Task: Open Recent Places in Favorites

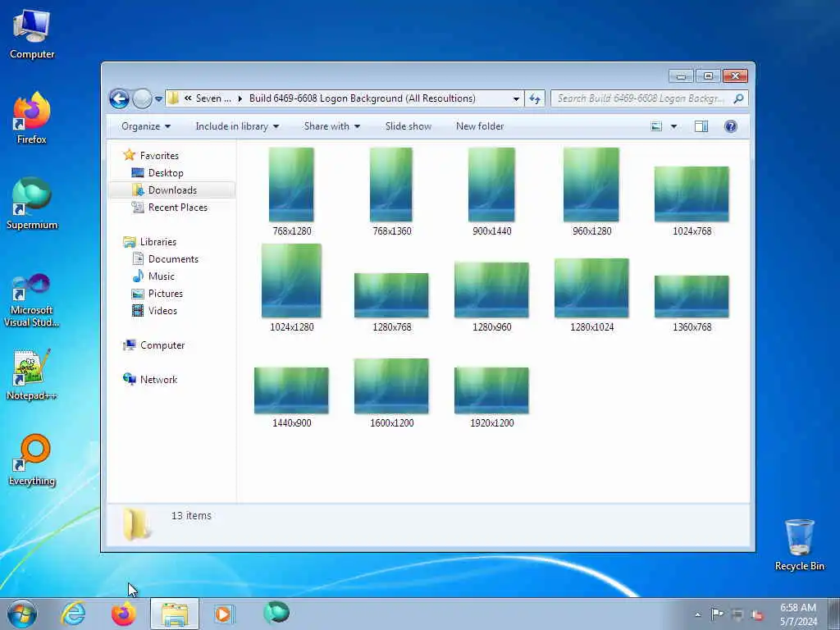Action: (177, 208)
